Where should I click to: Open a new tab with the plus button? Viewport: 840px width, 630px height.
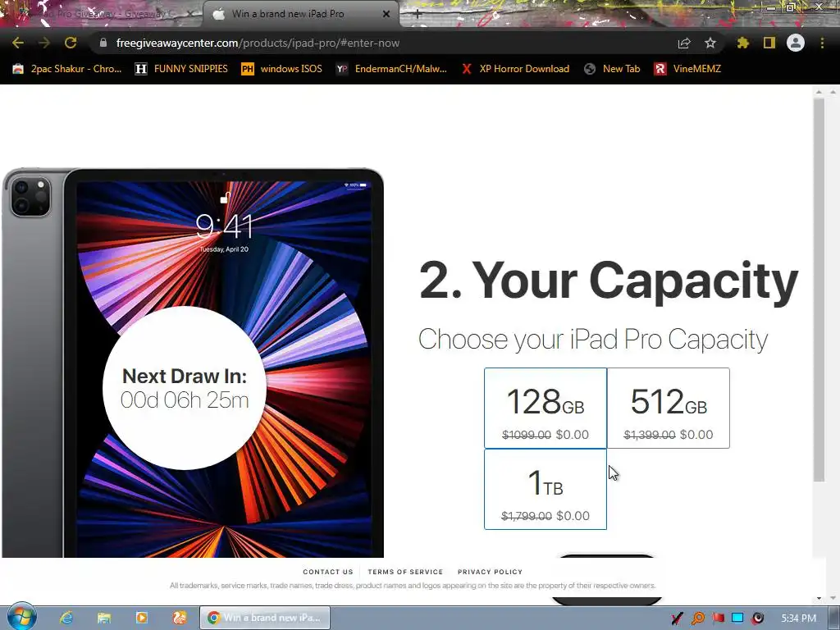tap(418, 14)
